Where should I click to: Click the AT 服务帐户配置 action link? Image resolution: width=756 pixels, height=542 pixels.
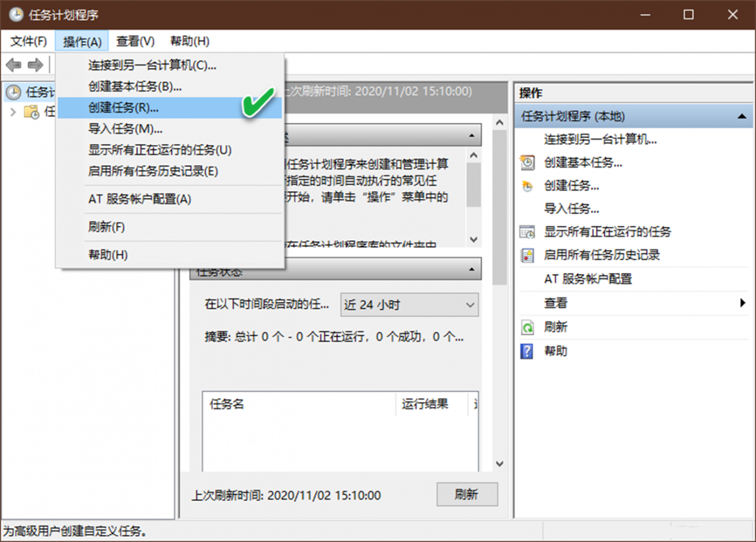[x=589, y=279]
